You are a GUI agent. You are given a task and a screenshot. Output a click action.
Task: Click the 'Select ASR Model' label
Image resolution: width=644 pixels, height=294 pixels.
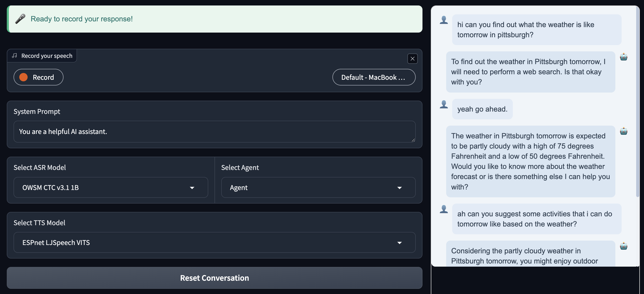pyautogui.click(x=40, y=167)
